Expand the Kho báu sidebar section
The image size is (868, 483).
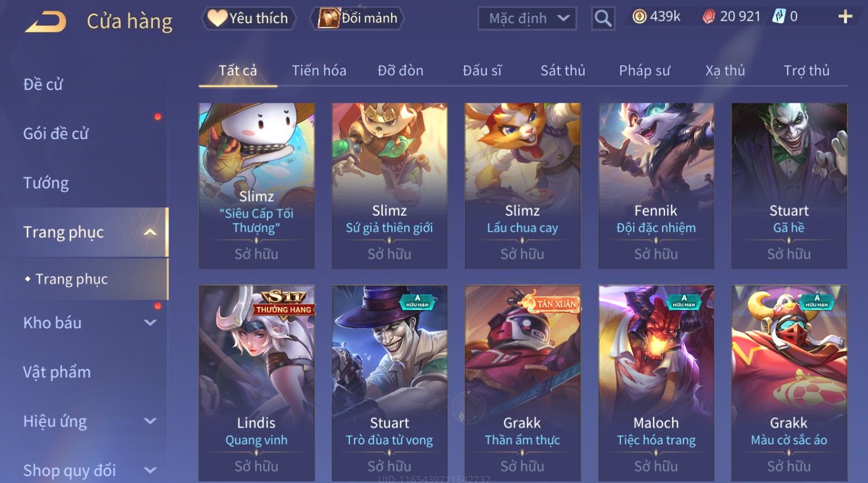click(151, 323)
